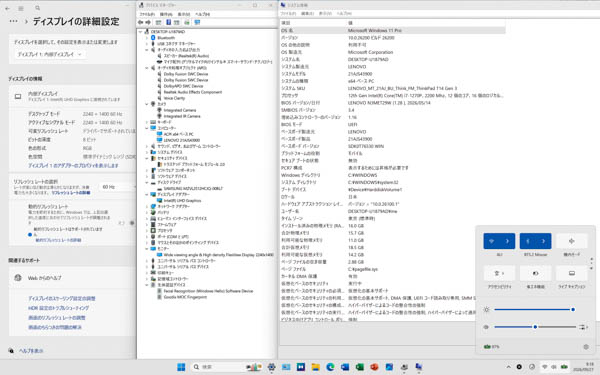Open アクセシビリティ tile in quick settings
This screenshot has height=375, width=600.
(x=499, y=273)
